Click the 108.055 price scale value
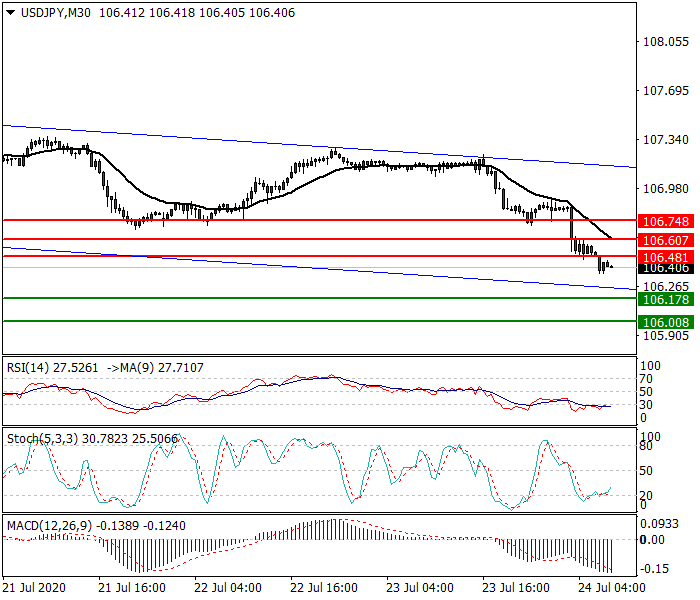700x600 pixels. 666,42
